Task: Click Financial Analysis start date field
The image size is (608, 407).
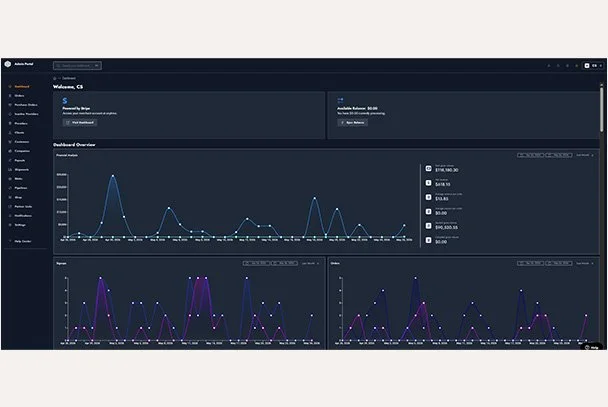Action: point(530,155)
